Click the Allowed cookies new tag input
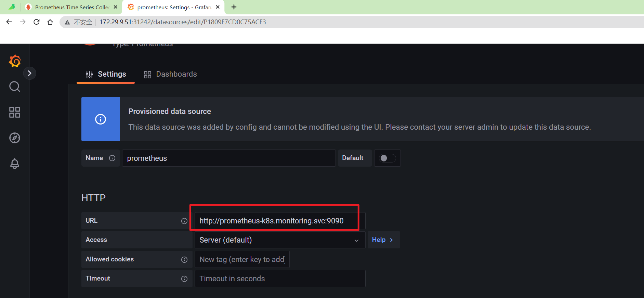This screenshot has width=644, height=298. tap(242, 259)
